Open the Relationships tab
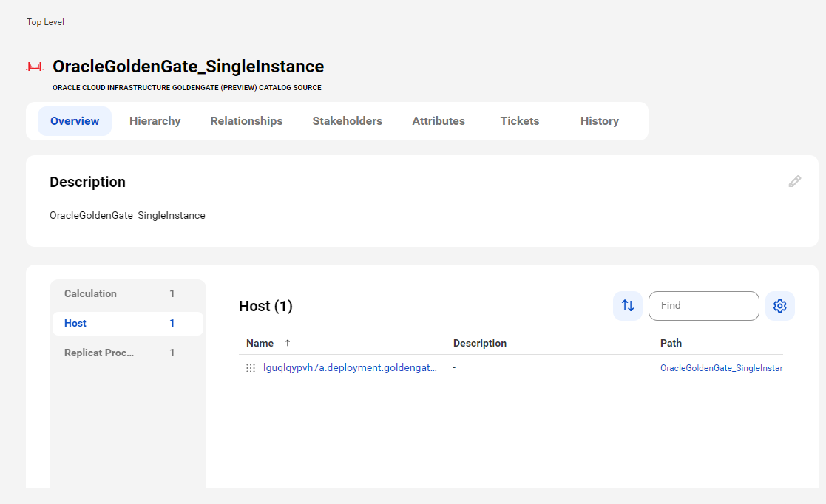 click(x=246, y=121)
